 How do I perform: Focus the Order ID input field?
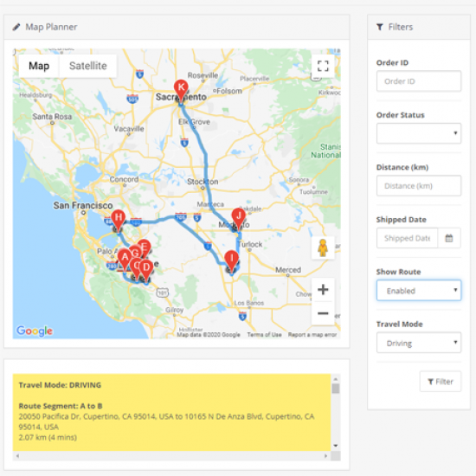[419, 81]
